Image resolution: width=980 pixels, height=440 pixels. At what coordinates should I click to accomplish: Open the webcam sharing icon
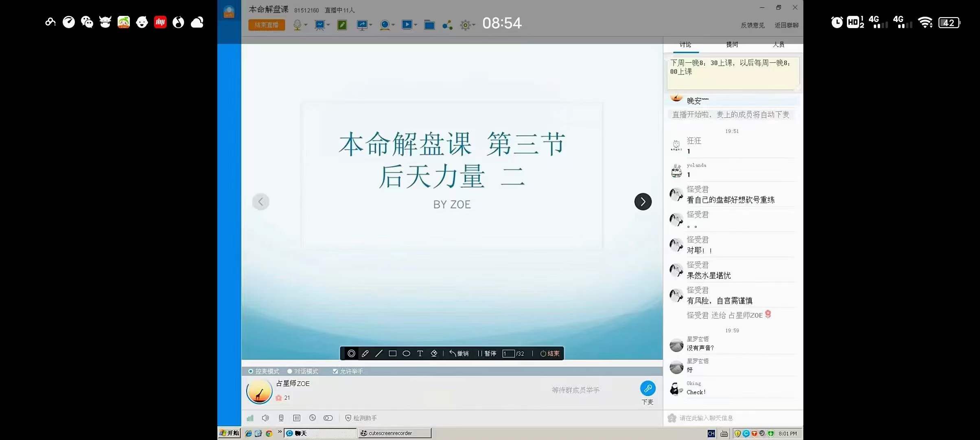[384, 25]
